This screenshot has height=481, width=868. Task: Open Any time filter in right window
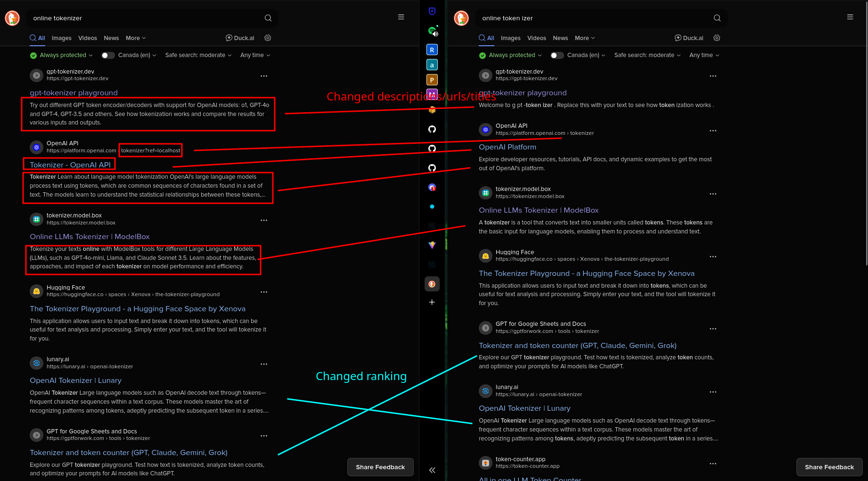tap(704, 55)
